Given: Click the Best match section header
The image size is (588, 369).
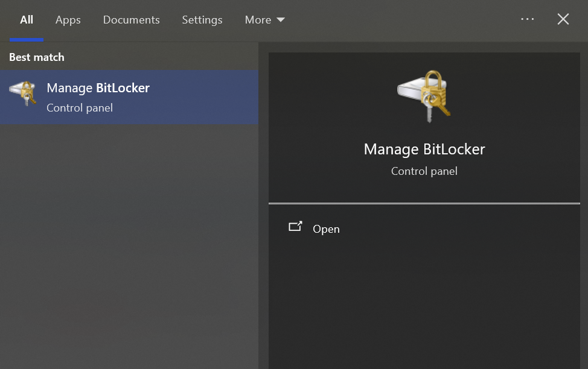Looking at the screenshot, I should pos(37,57).
